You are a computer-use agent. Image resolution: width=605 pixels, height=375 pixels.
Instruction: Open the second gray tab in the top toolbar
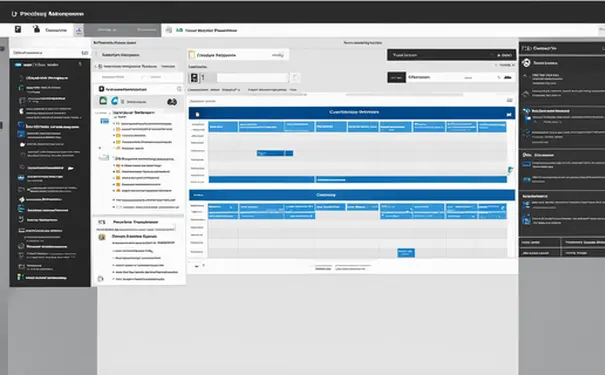click(146, 30)
